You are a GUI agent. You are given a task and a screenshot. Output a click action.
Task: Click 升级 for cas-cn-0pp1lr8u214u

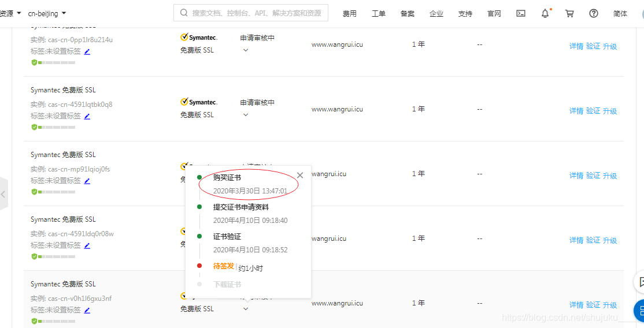click(x=610, y=46)
